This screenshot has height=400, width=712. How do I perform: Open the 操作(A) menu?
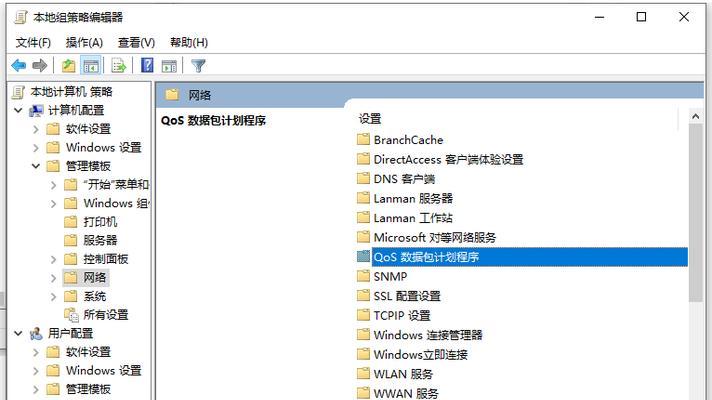click(84, 43)
